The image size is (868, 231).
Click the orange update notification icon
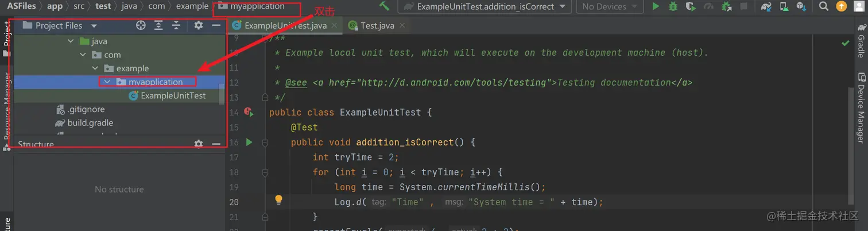click(841, 6)
